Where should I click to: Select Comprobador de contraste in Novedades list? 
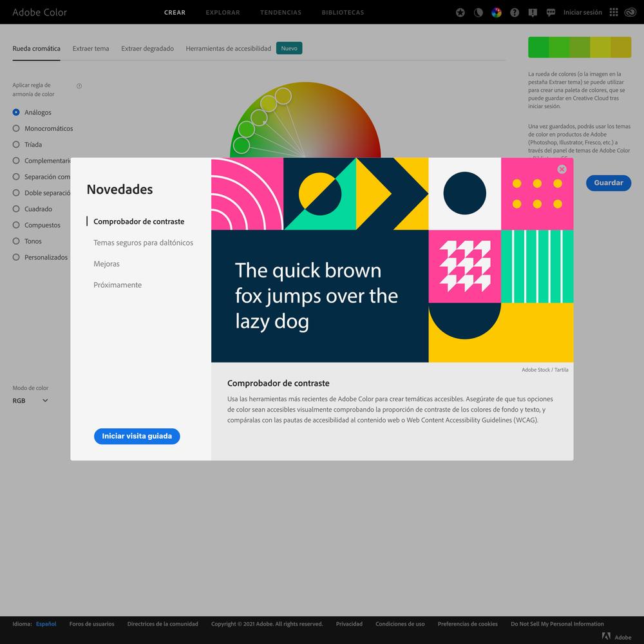[x=139, y=222]
